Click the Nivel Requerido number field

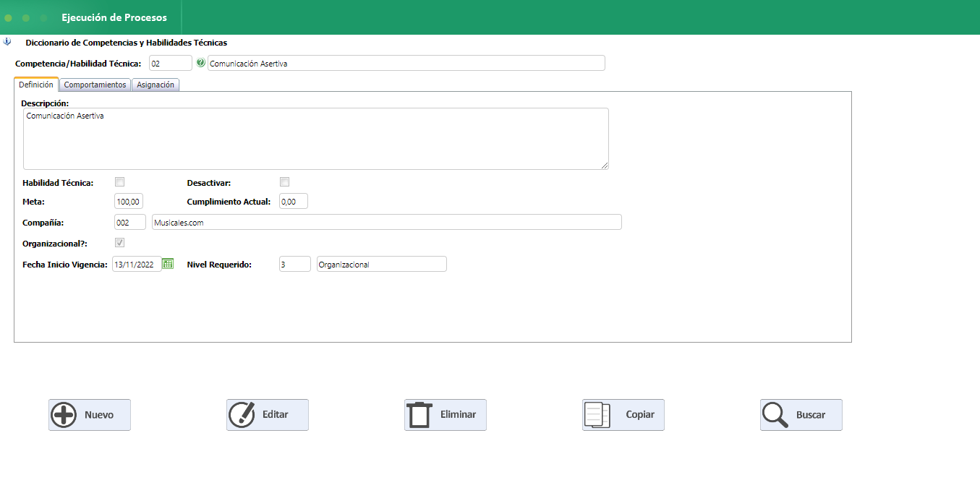point(294,265)
